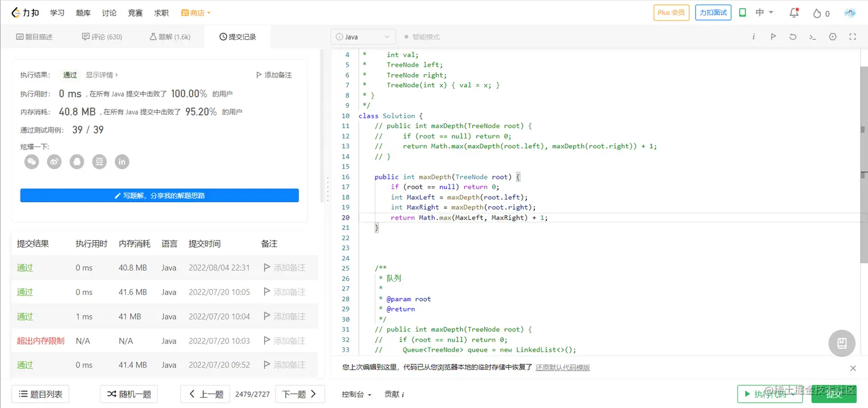Click the 力扣面试 button
Image resolution: width=868 pixels, height=408 pixels.
(x=713, y=13)
